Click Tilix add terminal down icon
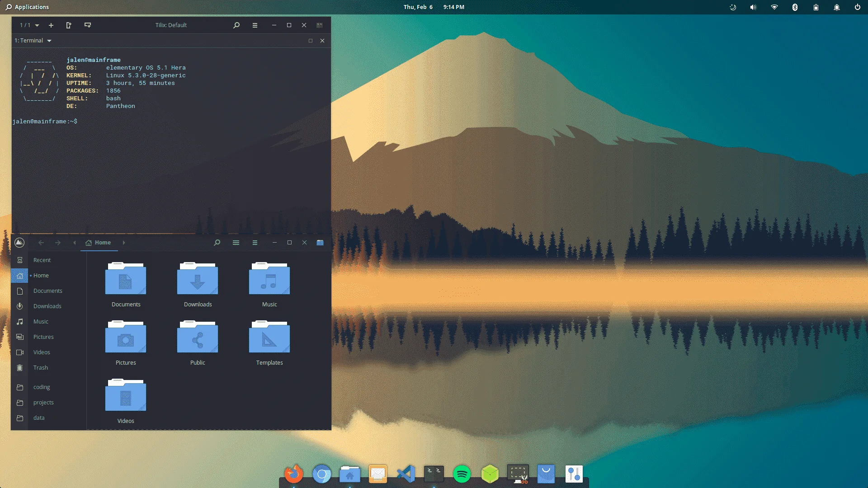Viewport: 868px width, 488px height. coord(88,25)
